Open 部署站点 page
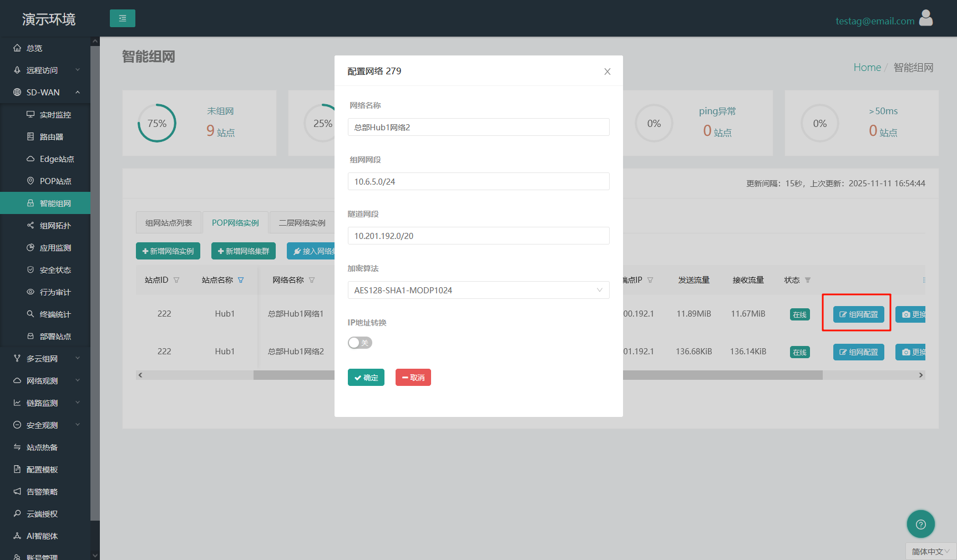Screen dimensions: 957x560 pos(45,337)
